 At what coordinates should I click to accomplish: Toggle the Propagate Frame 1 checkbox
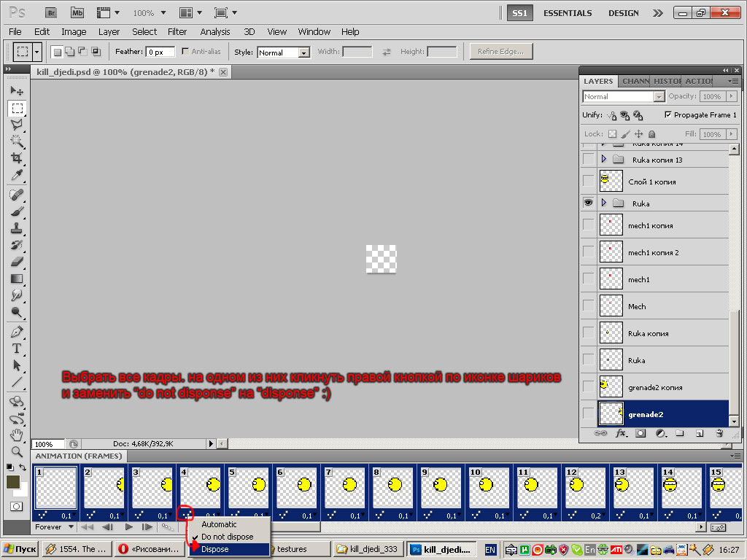667,115
